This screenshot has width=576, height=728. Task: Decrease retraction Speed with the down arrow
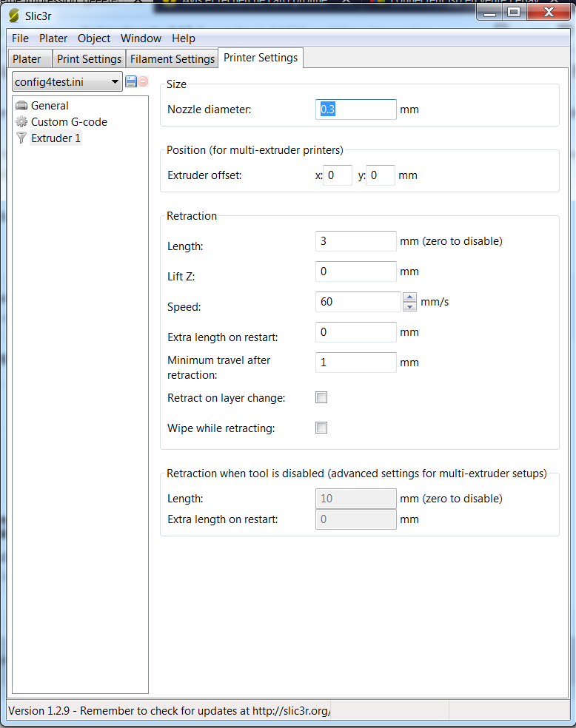point(409,306)
